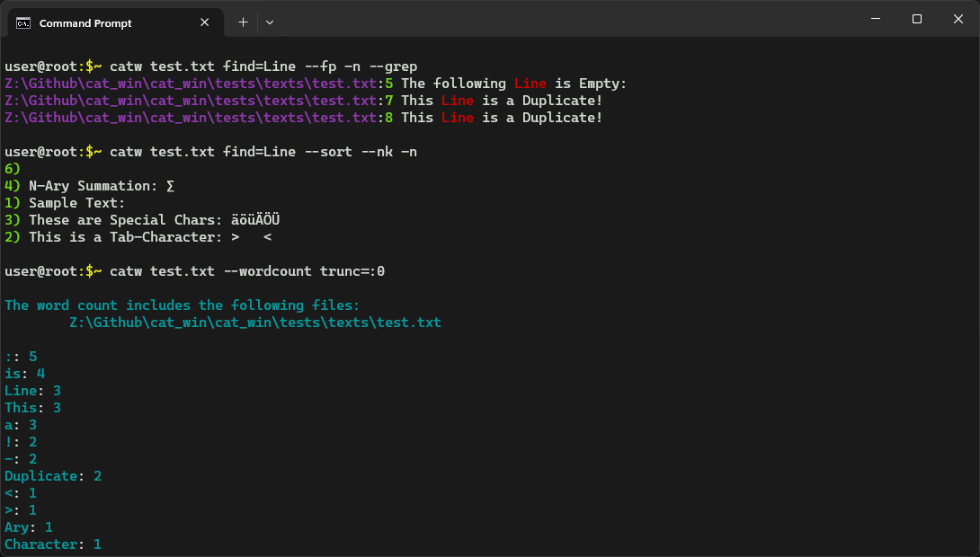Click the word count entry 'Character: 1'
980x557 pixels.
tap(53, 544)
